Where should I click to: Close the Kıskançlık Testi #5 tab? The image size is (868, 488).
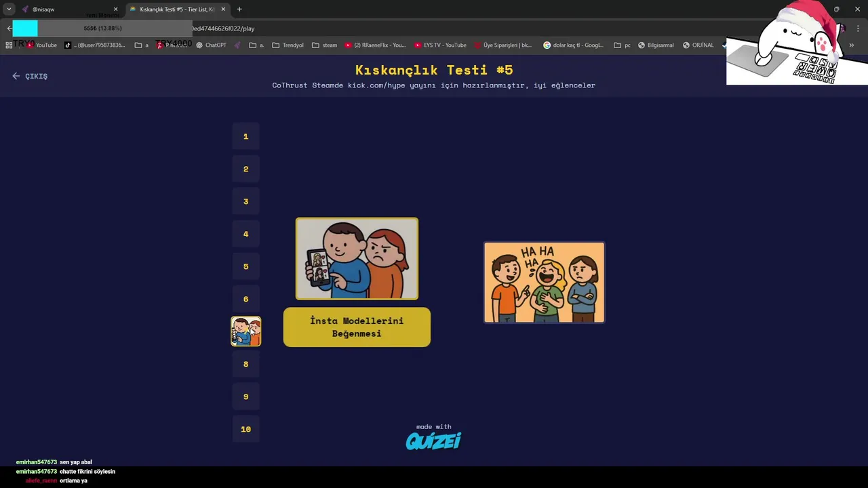click(223, 9)
